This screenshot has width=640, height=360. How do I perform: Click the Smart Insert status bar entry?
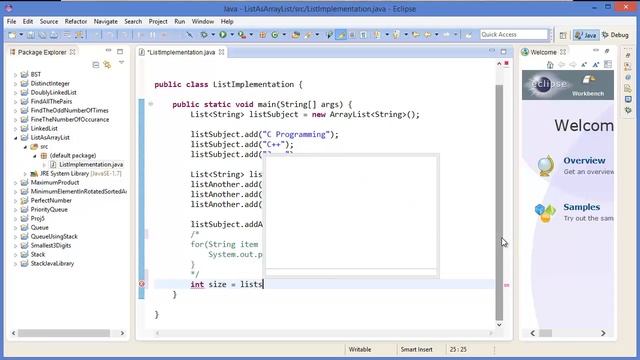pyautogui.click(x=416, y=349)
